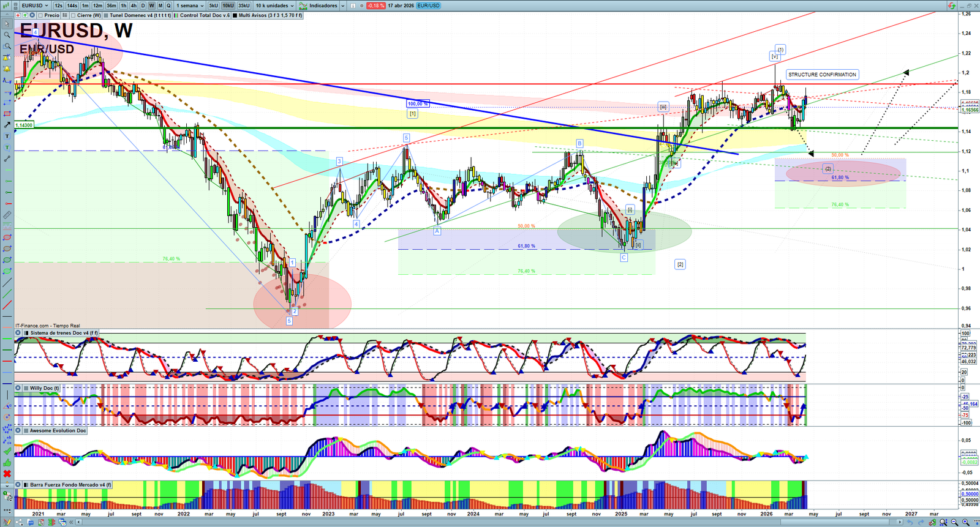Screen dimensions: 980x527
Task: Close the Awesome Evolution Doc panel
Action: pyautogui.click(x=18, y=431)
